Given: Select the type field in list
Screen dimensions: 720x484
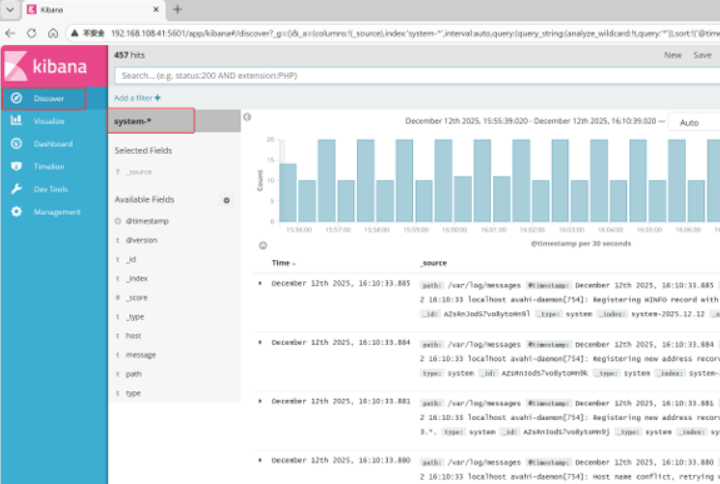Looking at the screenshot, I should (133, 393).
